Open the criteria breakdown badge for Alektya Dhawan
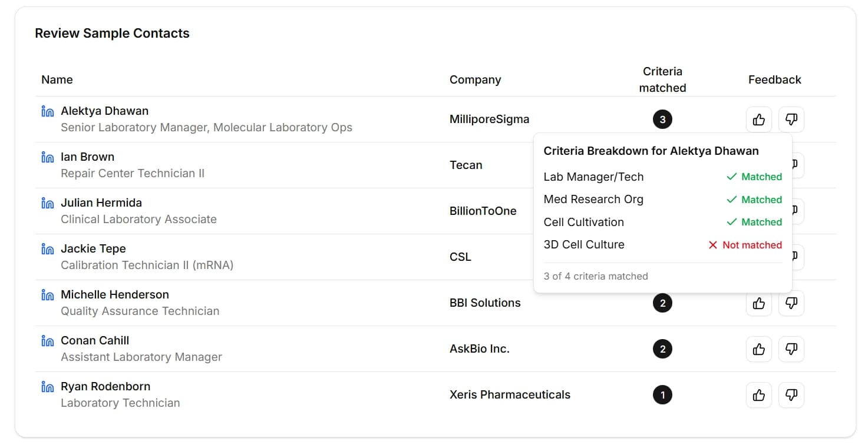Image resolution: width=868 pixels, height=448 pixels. point(662,119)
